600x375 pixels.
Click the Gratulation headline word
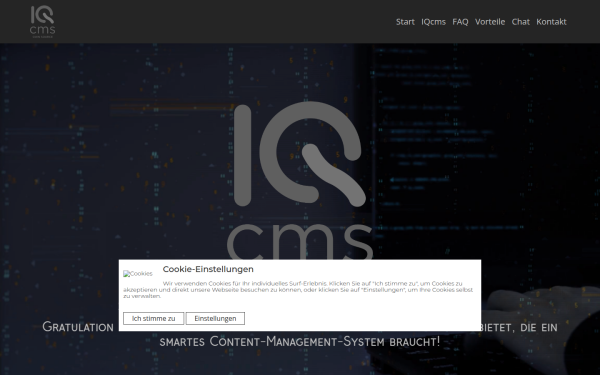coord(78,327)
